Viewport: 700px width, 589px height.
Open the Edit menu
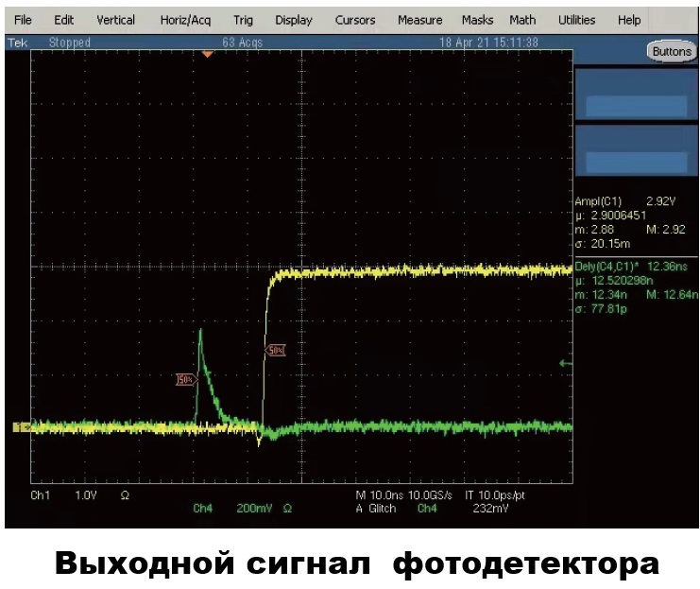(63, 20)
